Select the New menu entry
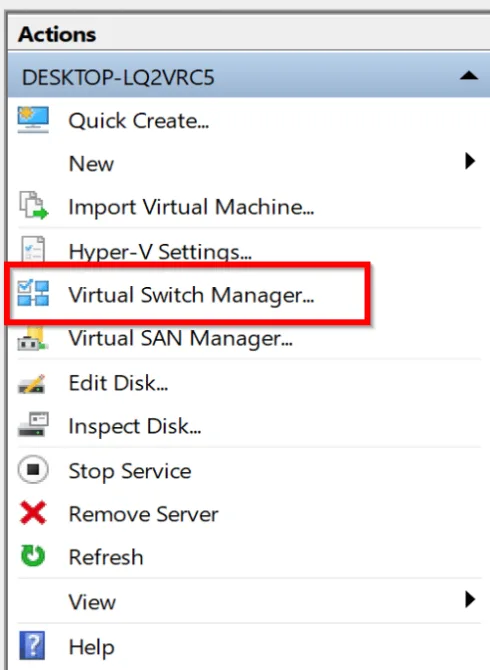Viewport: 490px width, 670px height. (x=91, y=164)
